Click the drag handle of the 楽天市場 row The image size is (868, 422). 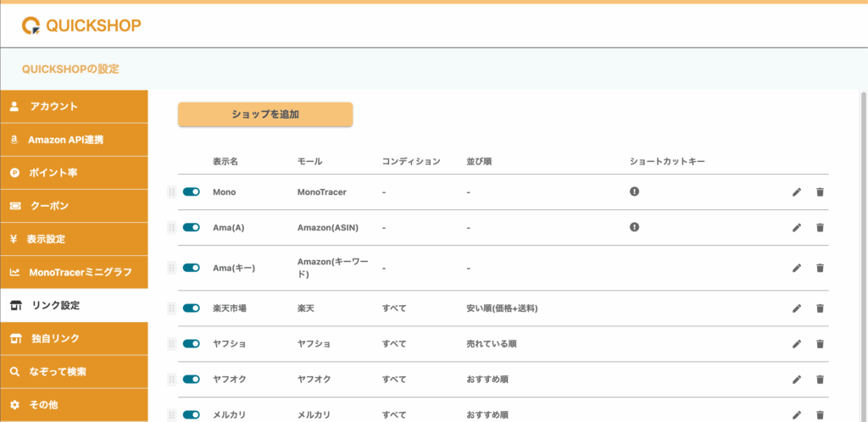[171, 308]
